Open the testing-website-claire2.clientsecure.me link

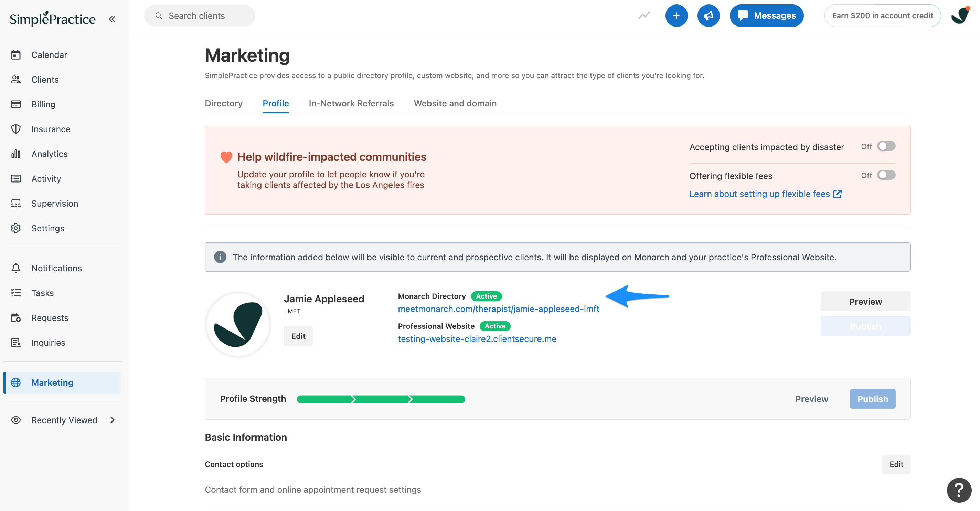click(477, 338)
